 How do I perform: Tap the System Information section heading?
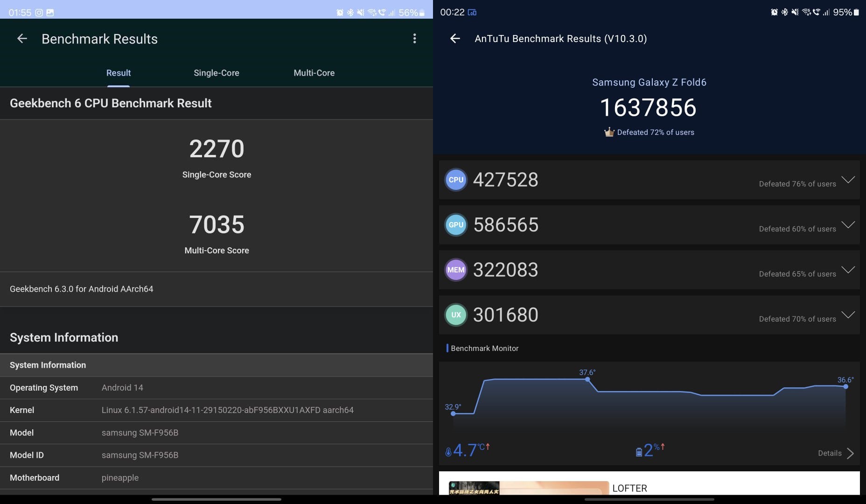[x=64, y=337]
